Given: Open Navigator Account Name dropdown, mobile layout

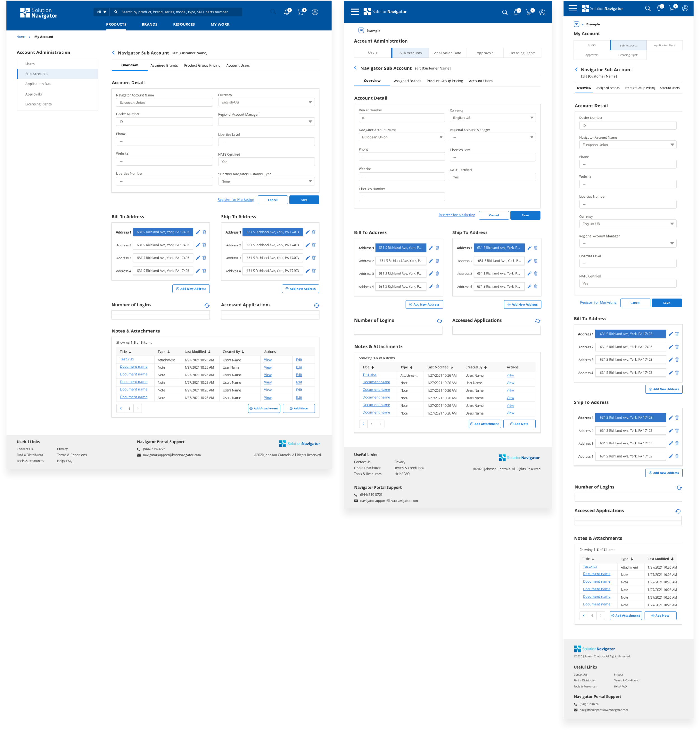Looking at the screenshot, I should (x=628, y=145).
